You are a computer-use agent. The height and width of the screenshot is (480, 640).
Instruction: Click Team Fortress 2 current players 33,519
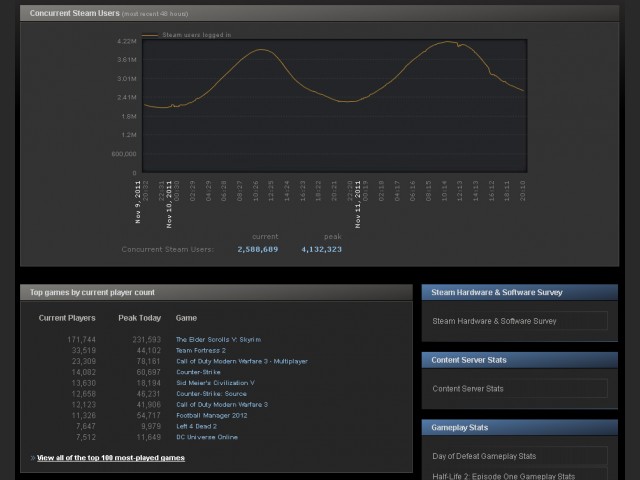click(84, 350)
